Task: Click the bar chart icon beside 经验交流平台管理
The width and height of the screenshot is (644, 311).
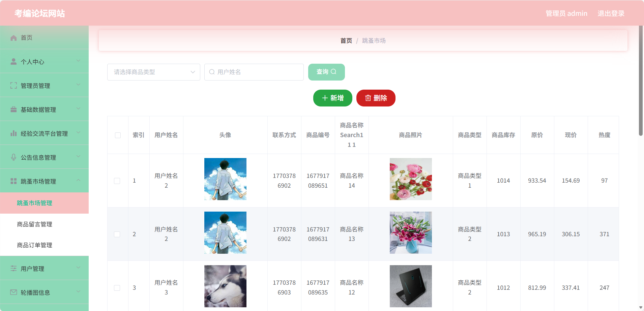Action: coord(13,133)
